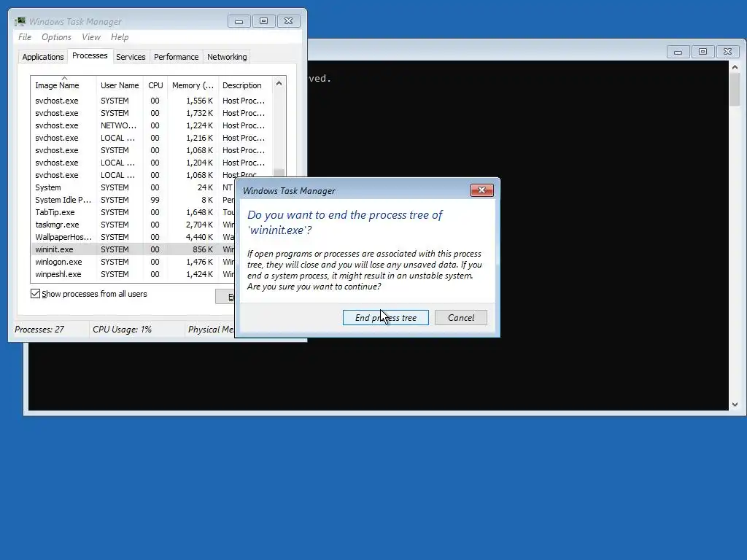This screenshot has width=747, height=560.
Task: Sort by CPU column header
Action: 155,85
